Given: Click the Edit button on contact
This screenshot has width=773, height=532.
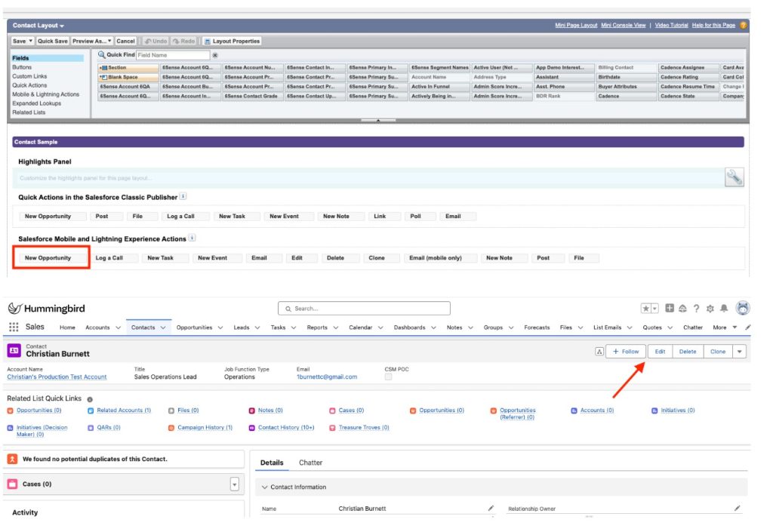Looking at the screenshot, I should [x=660, y=352].
